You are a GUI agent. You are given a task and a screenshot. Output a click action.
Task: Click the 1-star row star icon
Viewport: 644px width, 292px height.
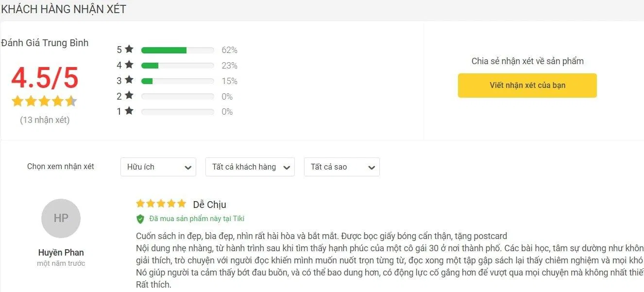click(x=129, y=112)
